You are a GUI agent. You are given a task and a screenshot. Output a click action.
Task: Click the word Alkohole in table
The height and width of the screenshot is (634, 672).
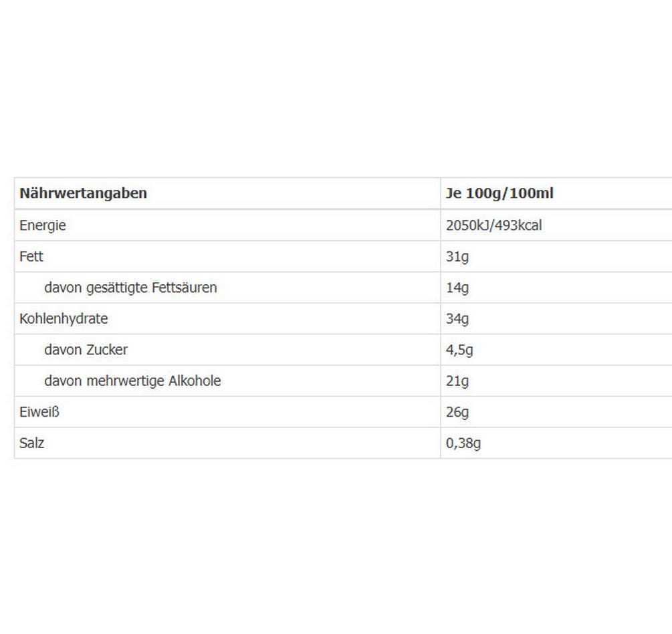click(195, 381)
